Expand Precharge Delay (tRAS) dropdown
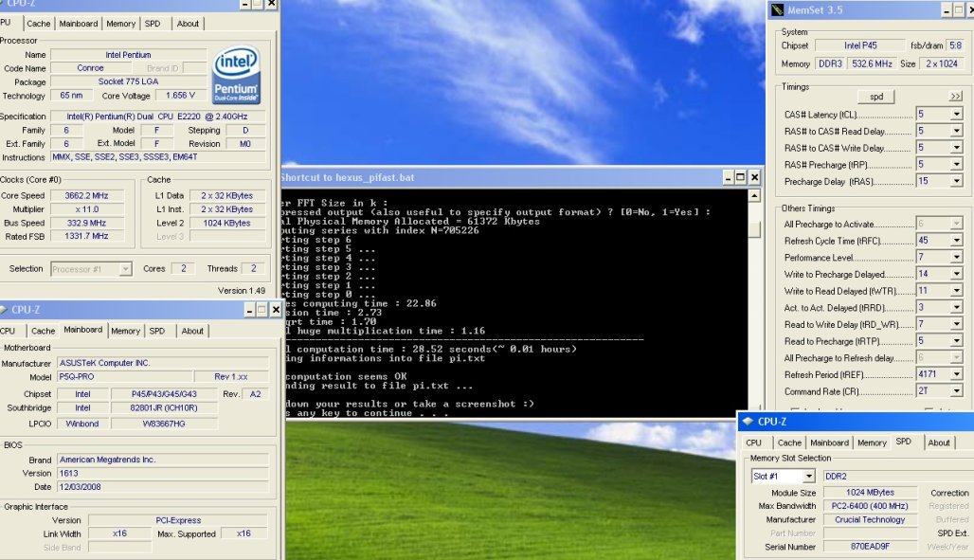Image resolution: width=974 pixels, height=560 pixels. tap(957, 182)
